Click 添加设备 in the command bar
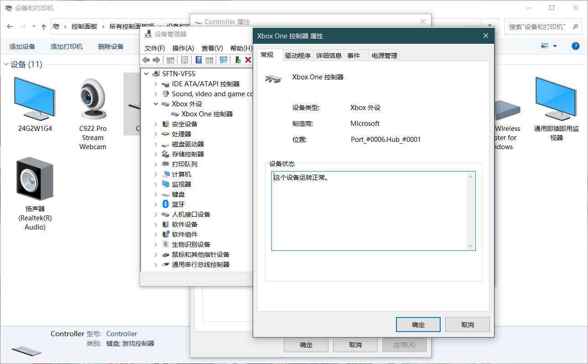The height and width of the screenshot is (364, 588). coord(22,47)
